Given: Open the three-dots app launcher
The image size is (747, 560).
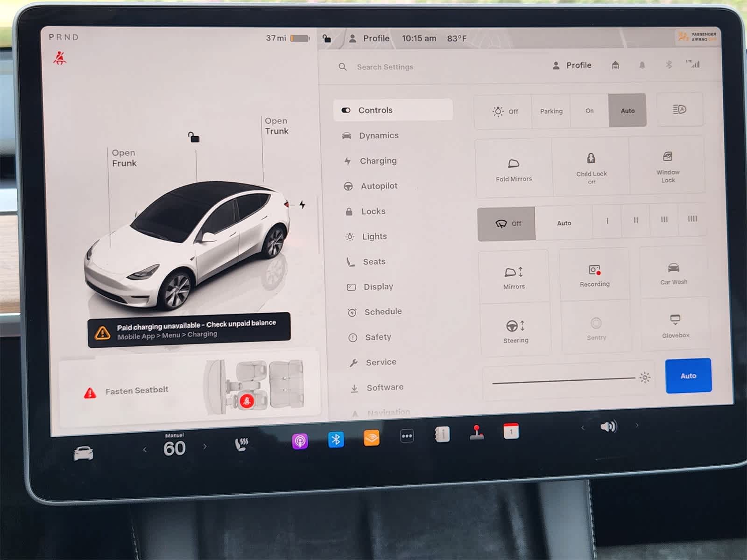Looking at the screenshot, I should (x=407, y=436).
